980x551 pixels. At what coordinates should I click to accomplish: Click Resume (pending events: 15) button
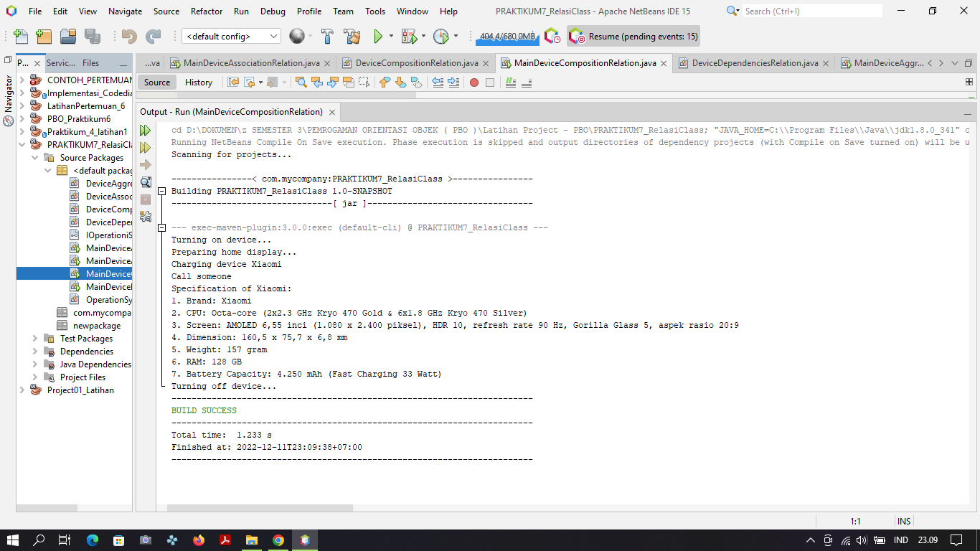[x=633, y=37]
